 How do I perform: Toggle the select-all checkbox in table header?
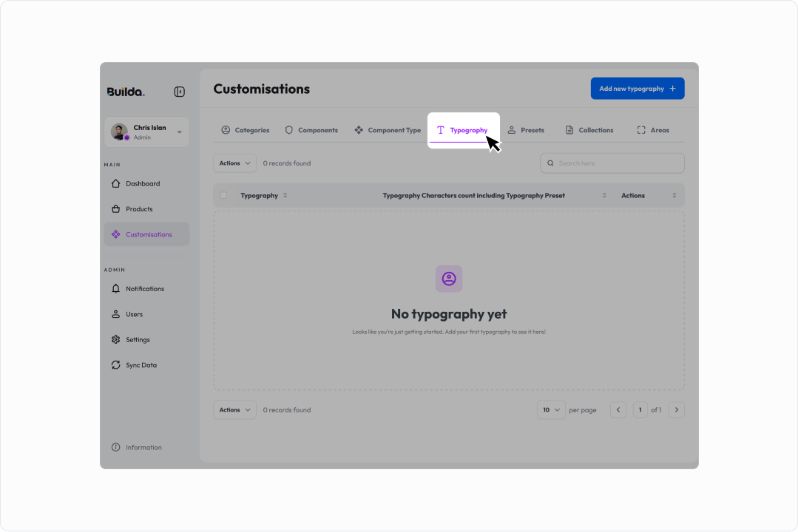[x=223, y=195]
